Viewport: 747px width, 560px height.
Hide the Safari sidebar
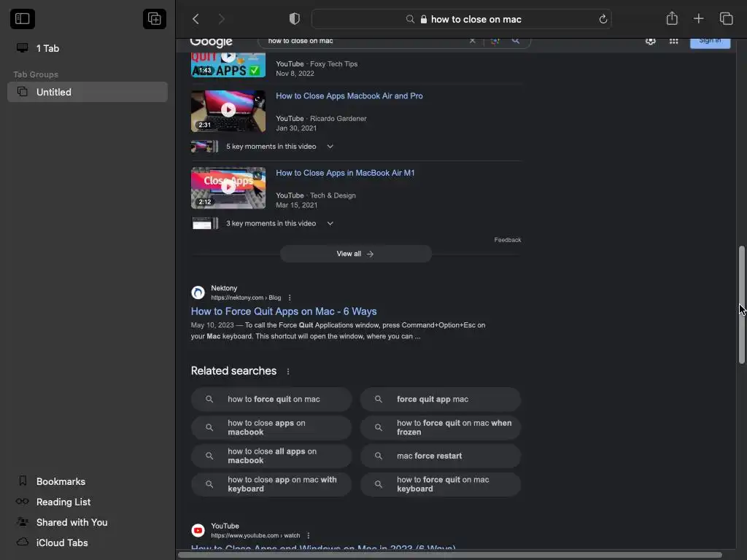pos(23,19)
